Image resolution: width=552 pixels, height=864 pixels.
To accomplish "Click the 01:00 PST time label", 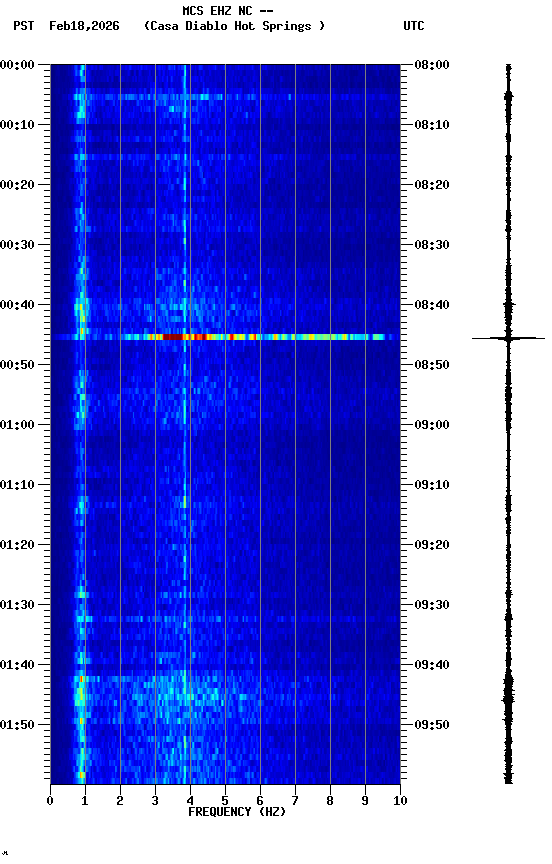I will coord(17,425).
